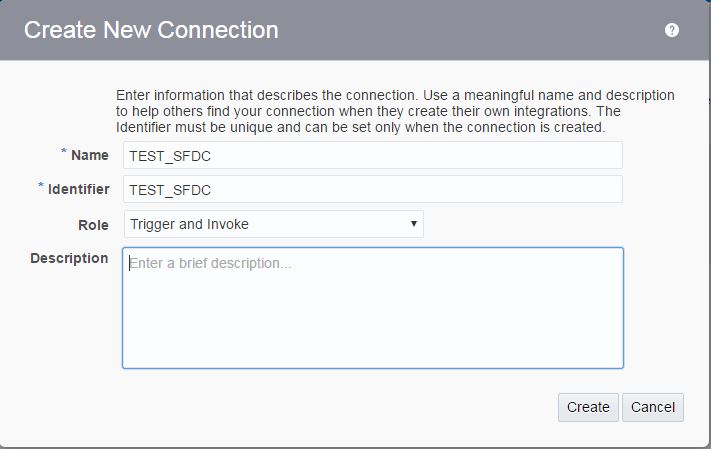
Task: Click the Description label
Action: coord(69,258)
